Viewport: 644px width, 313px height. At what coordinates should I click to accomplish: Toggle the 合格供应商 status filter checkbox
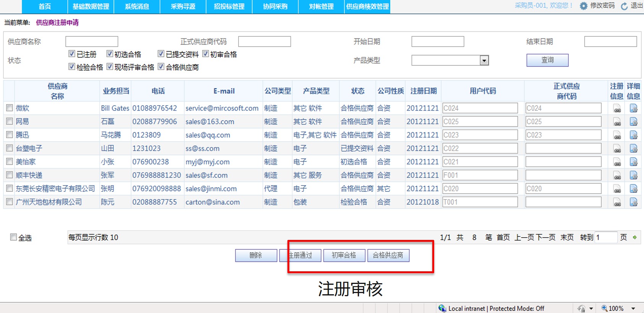coord(161,67)
